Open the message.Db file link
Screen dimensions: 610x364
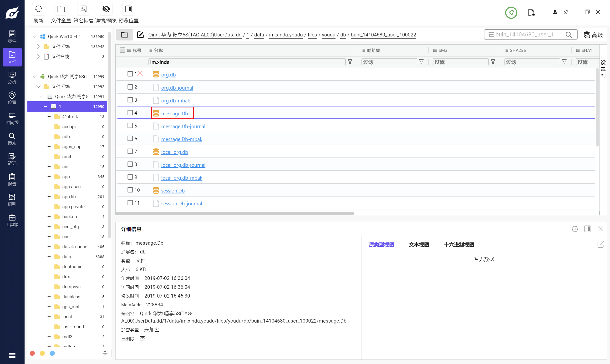174,114
